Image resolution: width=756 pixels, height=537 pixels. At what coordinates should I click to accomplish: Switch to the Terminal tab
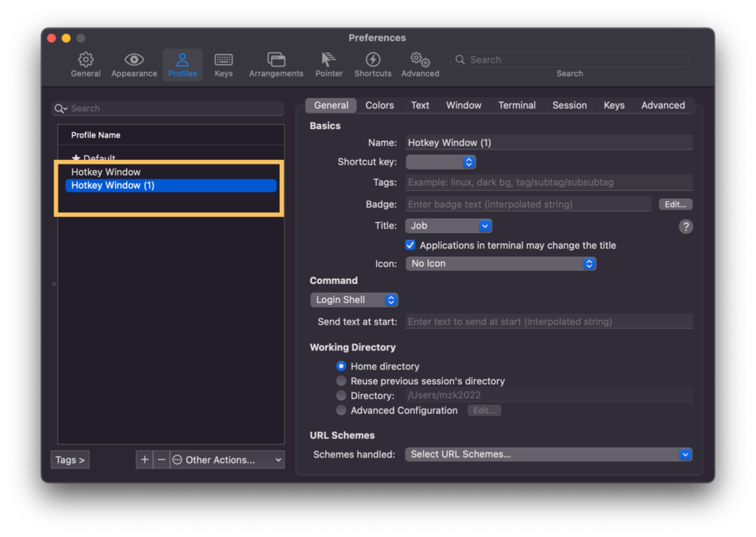tap(517, 105)
